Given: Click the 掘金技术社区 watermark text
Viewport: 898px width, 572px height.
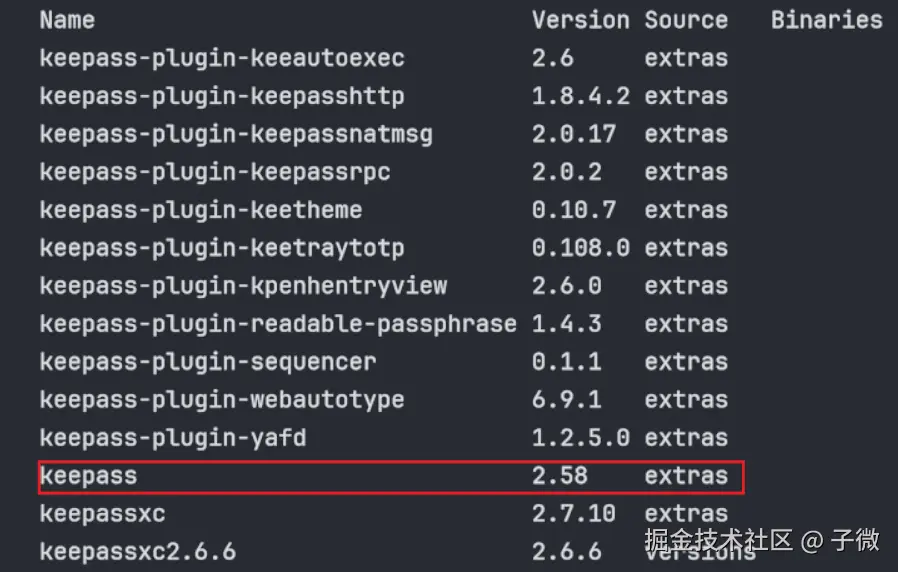Looking at the screenshot, I should [719, 541].
